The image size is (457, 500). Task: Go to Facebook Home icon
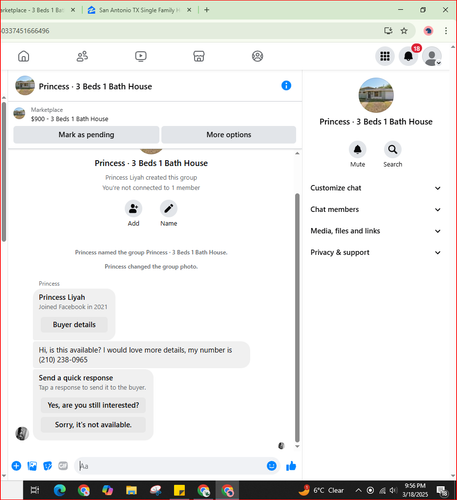(x=23, y=56)
